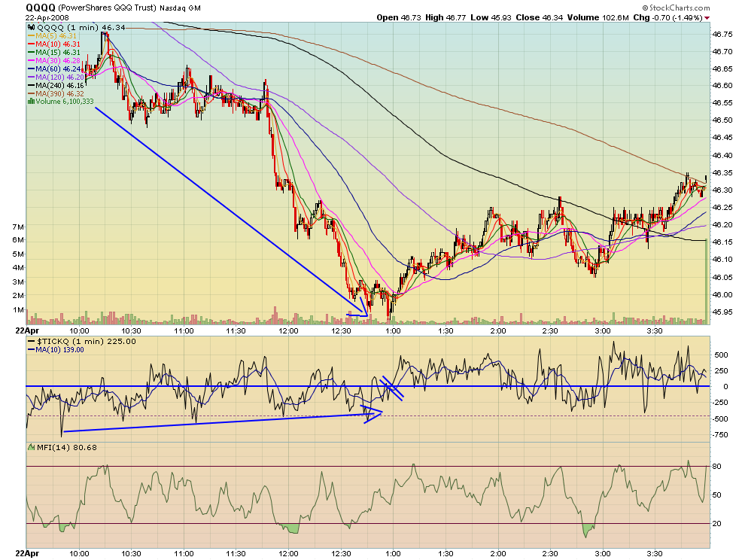
Task: Click the -500 label on TICKQ axis
Action: tap(721, 418)
